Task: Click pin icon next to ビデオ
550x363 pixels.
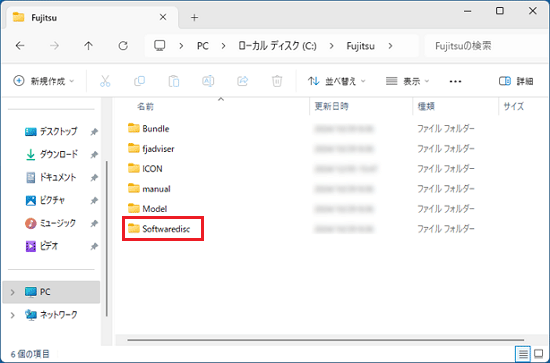Action: pos(94,247)
